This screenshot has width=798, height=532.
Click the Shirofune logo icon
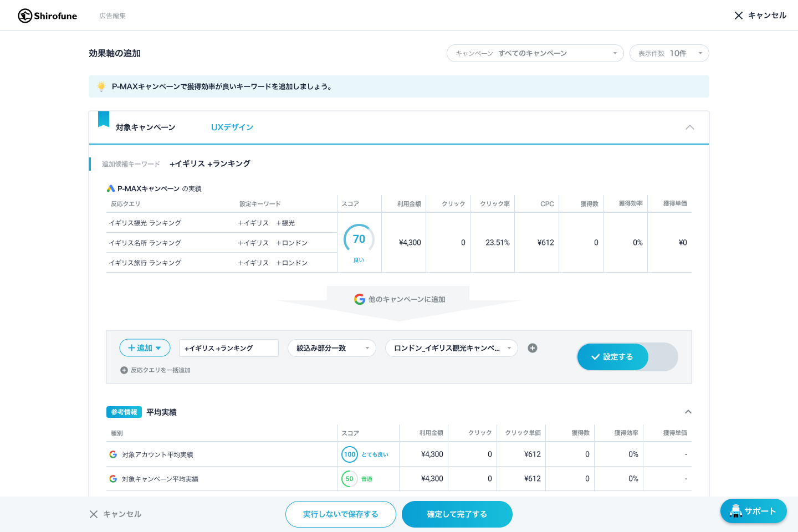(x=24, y=16)
